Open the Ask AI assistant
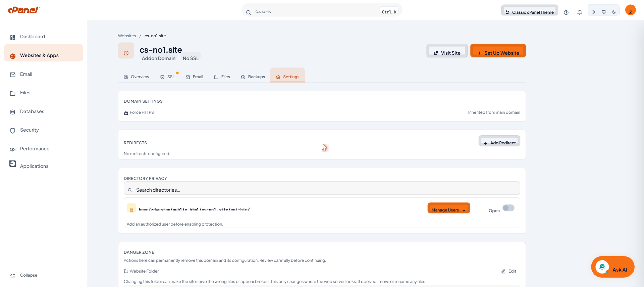Viewport: 644px width, 287px height. 613,267
